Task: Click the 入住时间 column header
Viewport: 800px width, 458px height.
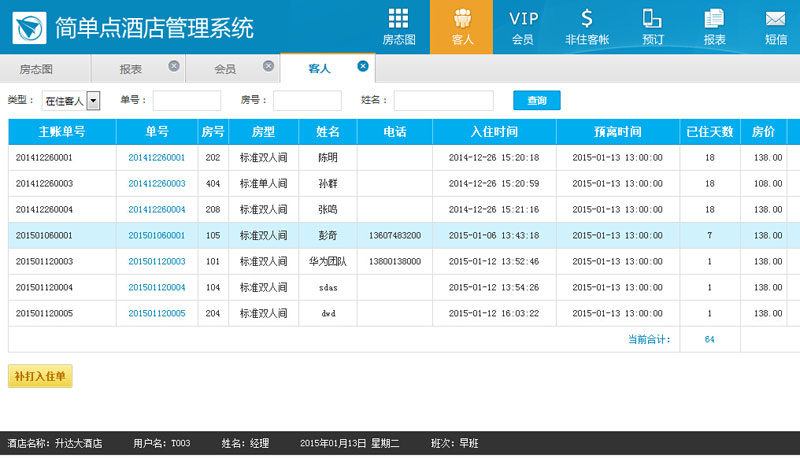Action: [494, 132]
